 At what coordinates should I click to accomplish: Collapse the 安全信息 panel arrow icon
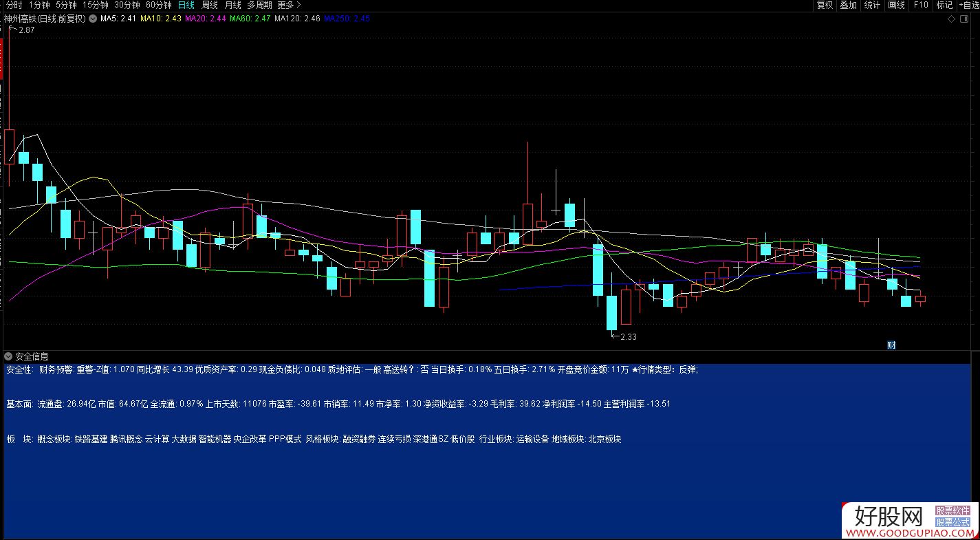click(x=8, y=356)
